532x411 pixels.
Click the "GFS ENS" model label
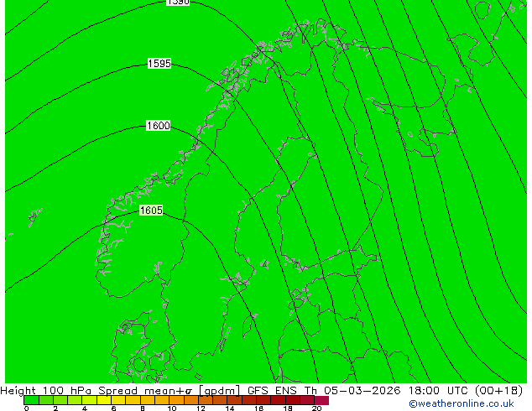click(272, 391)
